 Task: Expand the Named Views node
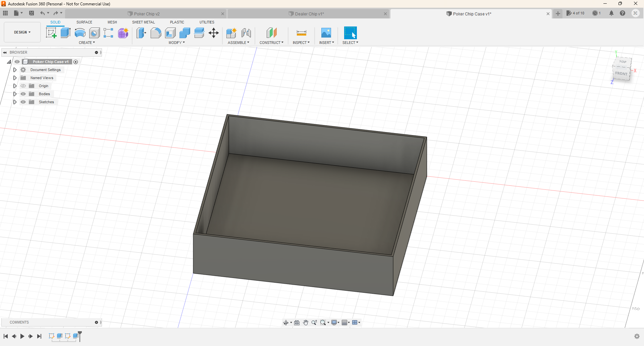coord(15,78)
